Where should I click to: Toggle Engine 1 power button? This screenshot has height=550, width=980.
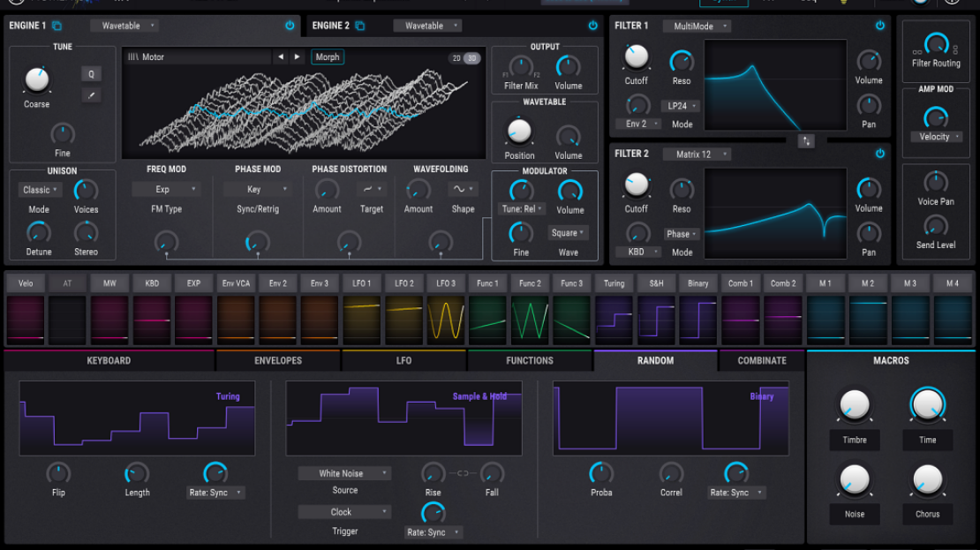(x=290, y=26)
